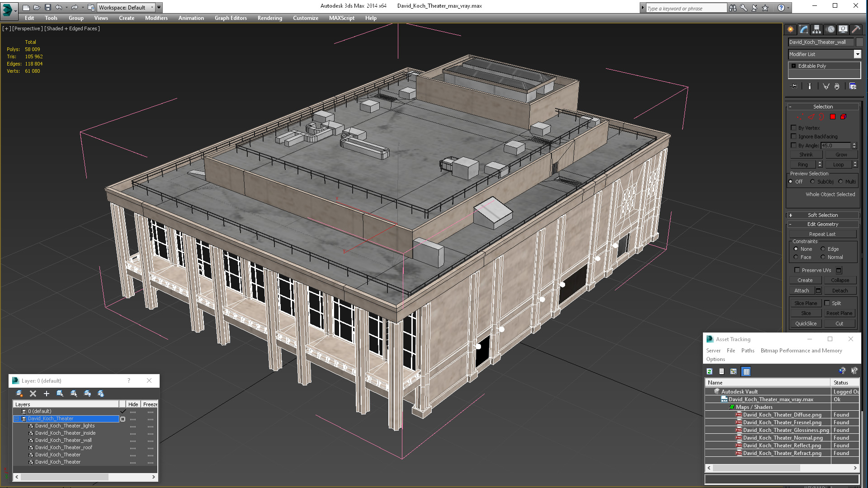Open the MAXScript menu
Image resolution: width=868 pixels, height=488 pixels.
click(x=342, y=18)
